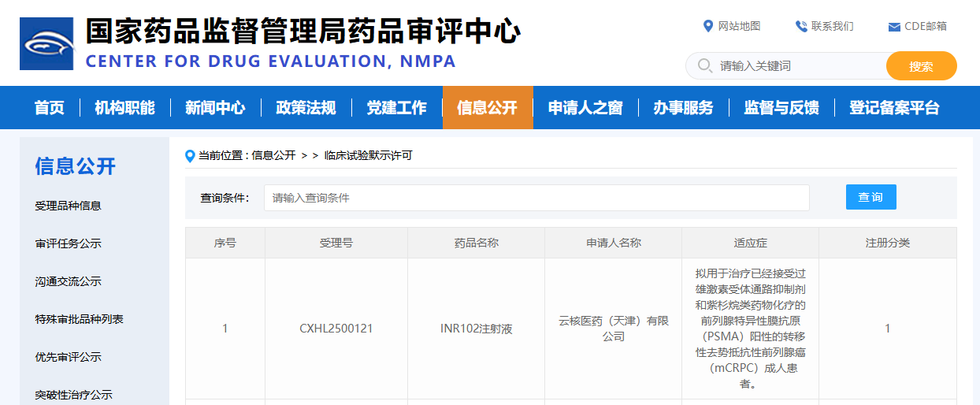The image size is (980, 405).
Task: Open 特殊审批品种列表 sidebar link
Action: tap(79, 319)
